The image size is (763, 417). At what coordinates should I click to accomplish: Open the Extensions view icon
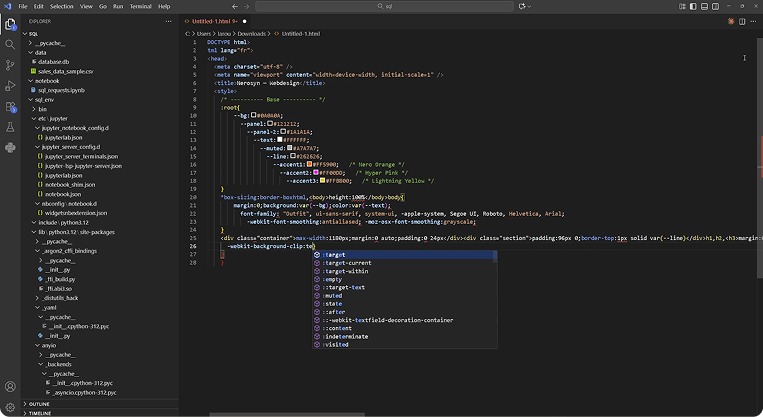pos(10,107)
